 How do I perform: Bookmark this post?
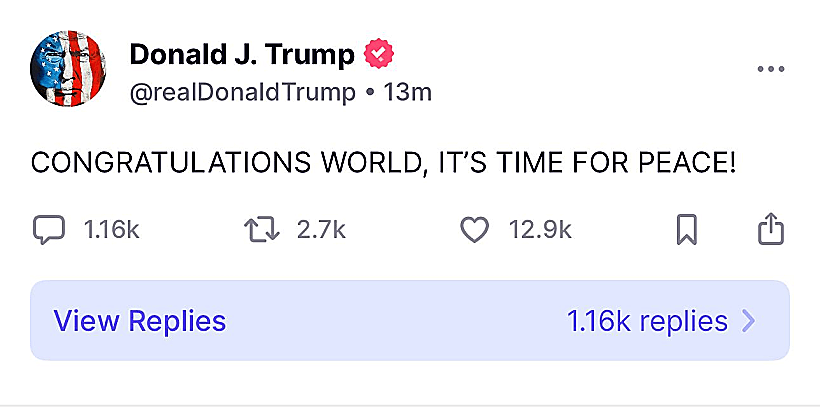pos(686,231)
